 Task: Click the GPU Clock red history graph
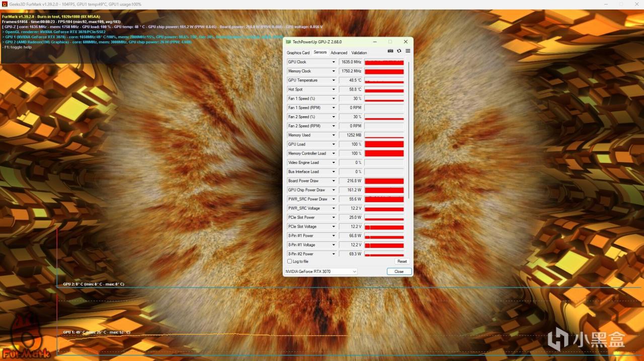(384, 62)
